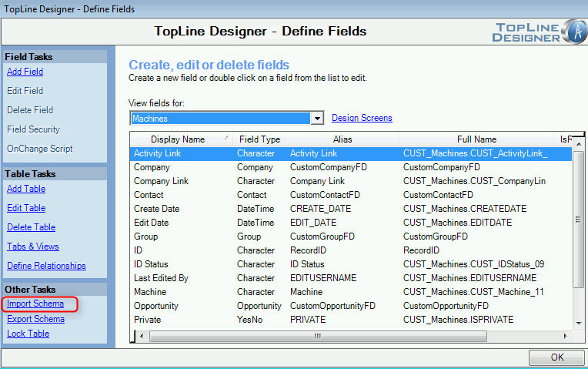
Task: Click the CREATE_DATE alias cell
Action: point(320,209)
